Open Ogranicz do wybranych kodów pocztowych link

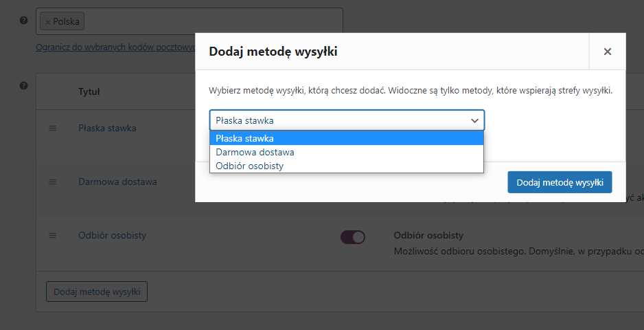pos(115,47)
